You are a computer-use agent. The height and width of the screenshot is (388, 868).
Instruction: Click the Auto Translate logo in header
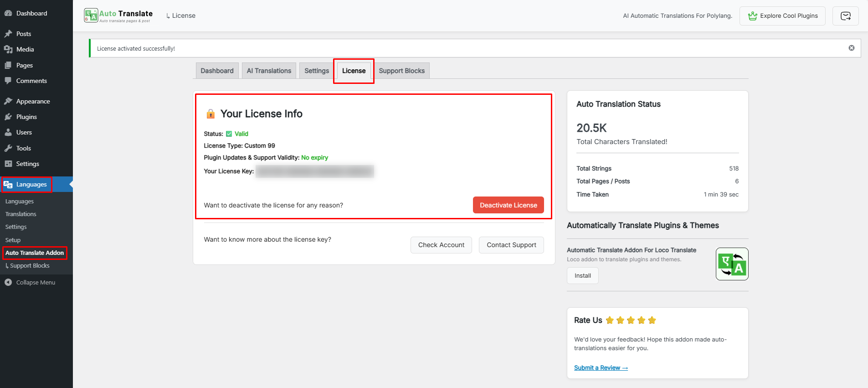[x=118, y=16]
